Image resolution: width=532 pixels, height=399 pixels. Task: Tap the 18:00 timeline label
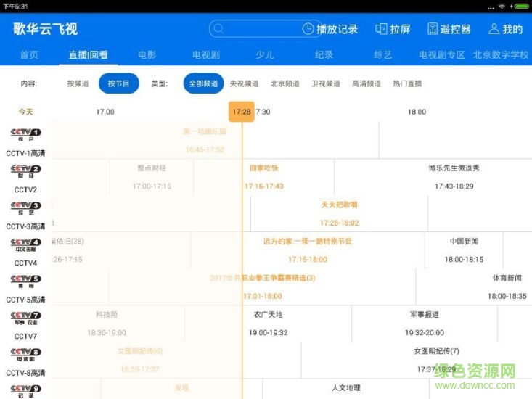click(x=417, y=112)
